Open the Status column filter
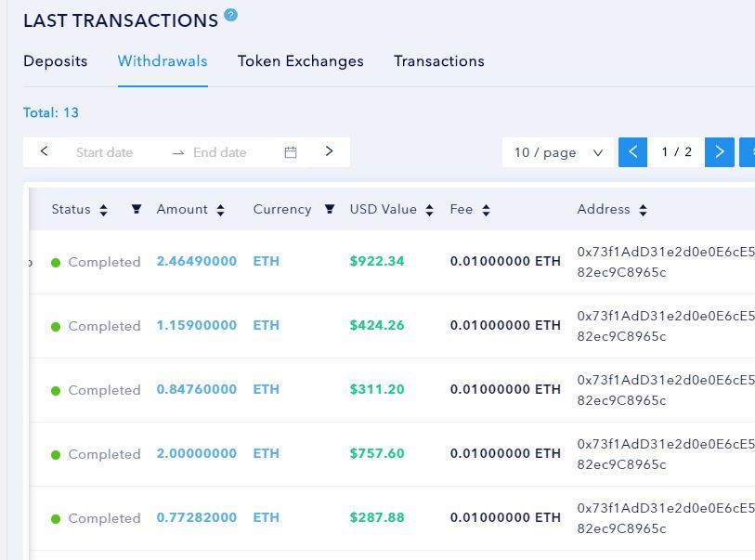This screenshot has height=560, width=755. [x=137, y=209]
